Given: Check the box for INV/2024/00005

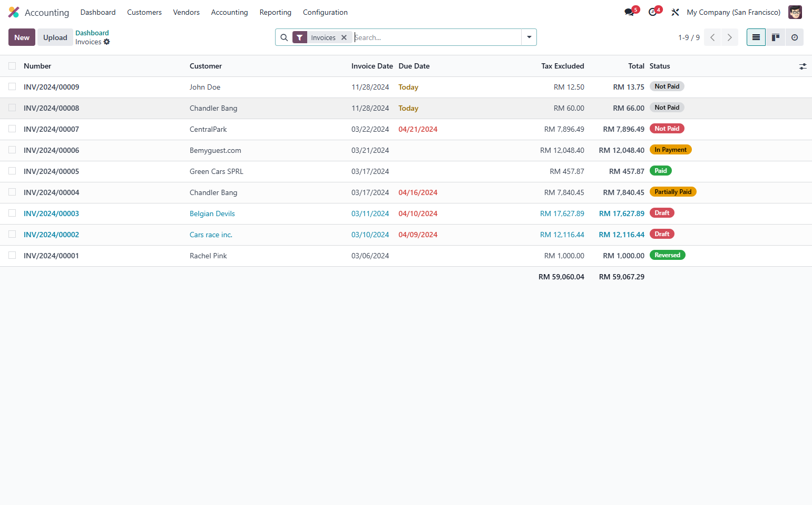Looking at the screenshot, I should [x=12, y=171].
